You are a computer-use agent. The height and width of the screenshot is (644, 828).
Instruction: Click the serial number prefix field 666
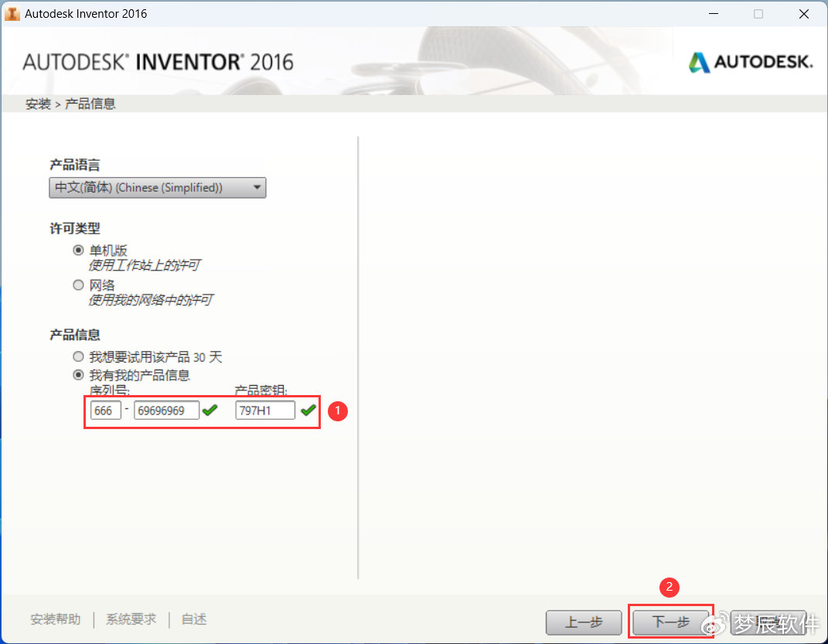click(106, 411)
